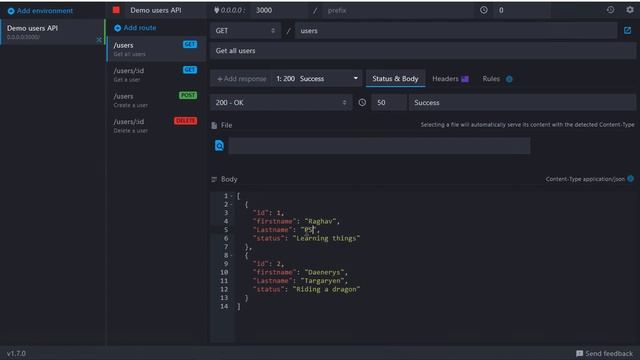
Task: Select the POST /users Create a user route
Action: pyautogui.click(x=156, y=100)
